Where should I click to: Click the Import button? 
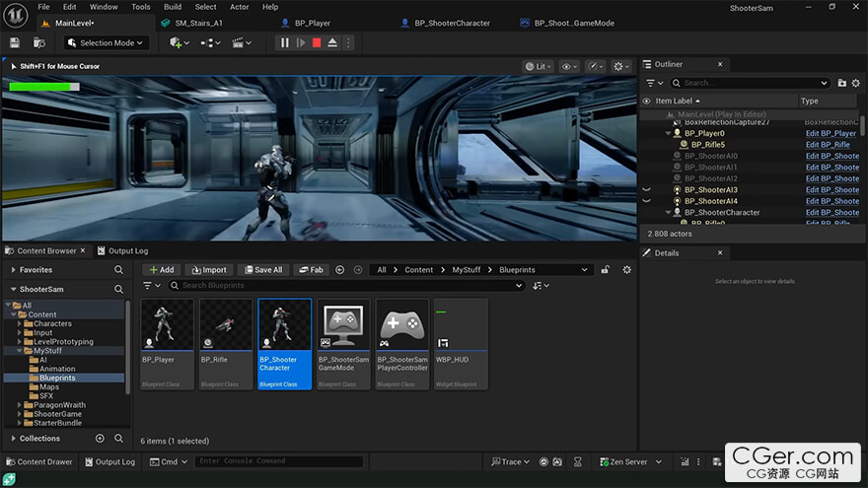[x=208, y=269]
